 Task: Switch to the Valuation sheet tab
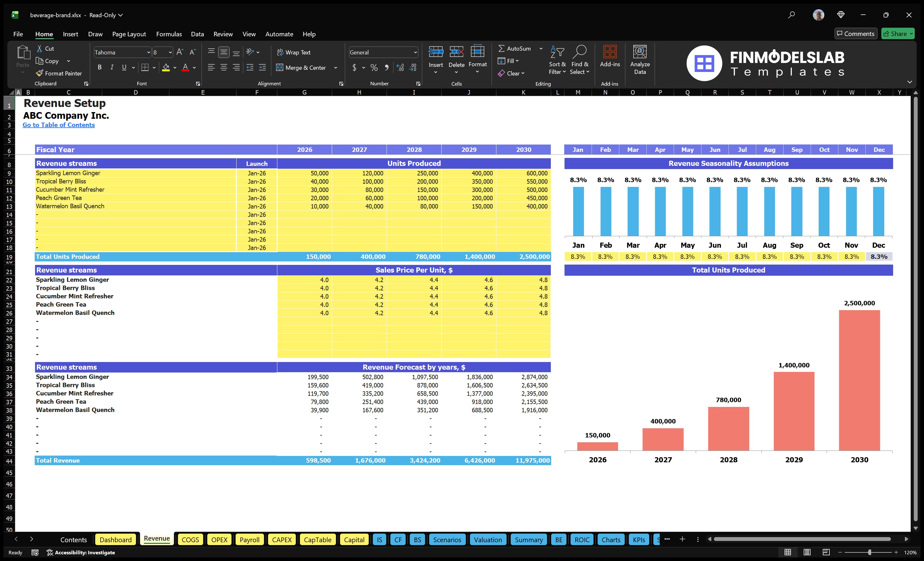[x=487, y=540]
